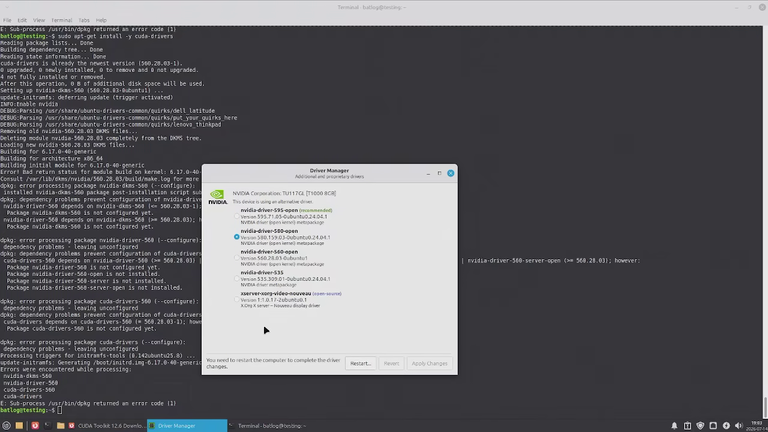Select the nvidia-driver-535 radio button
Image resolution: width=768 pixels, height=432 pixels.
tap(237, 278)
